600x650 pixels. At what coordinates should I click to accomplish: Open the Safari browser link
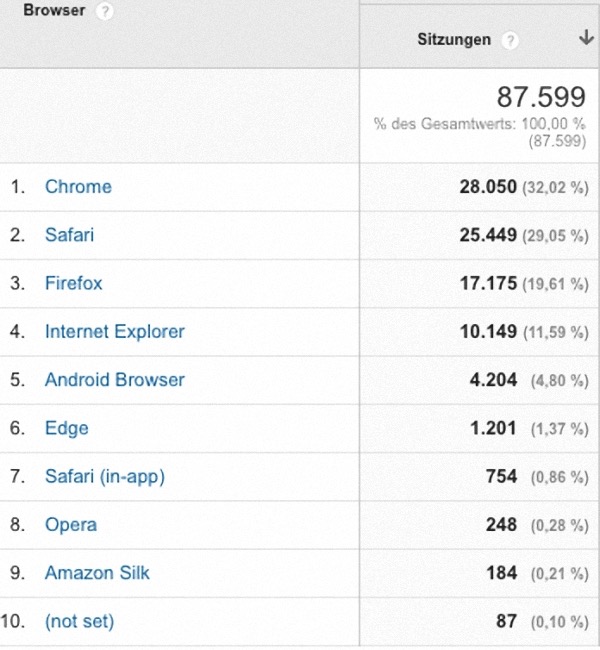pyautogui.click(x=69, y=235)
